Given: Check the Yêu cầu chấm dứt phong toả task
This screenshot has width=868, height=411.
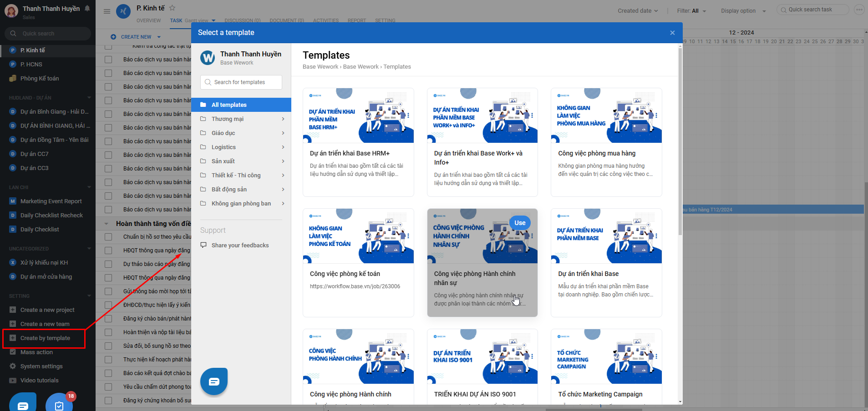Looking at the screenshot, I should [108, 387].
